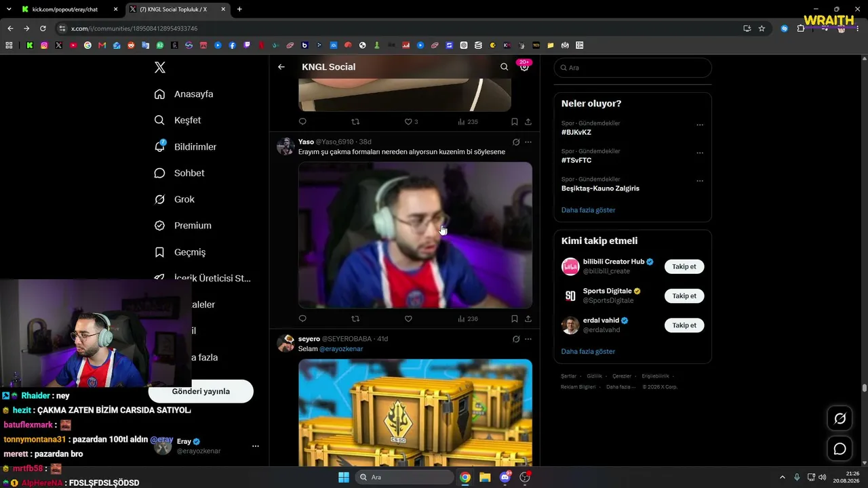Share Yaso's post
Viewport: 868px width, 488px height.
tap(528, 319)
